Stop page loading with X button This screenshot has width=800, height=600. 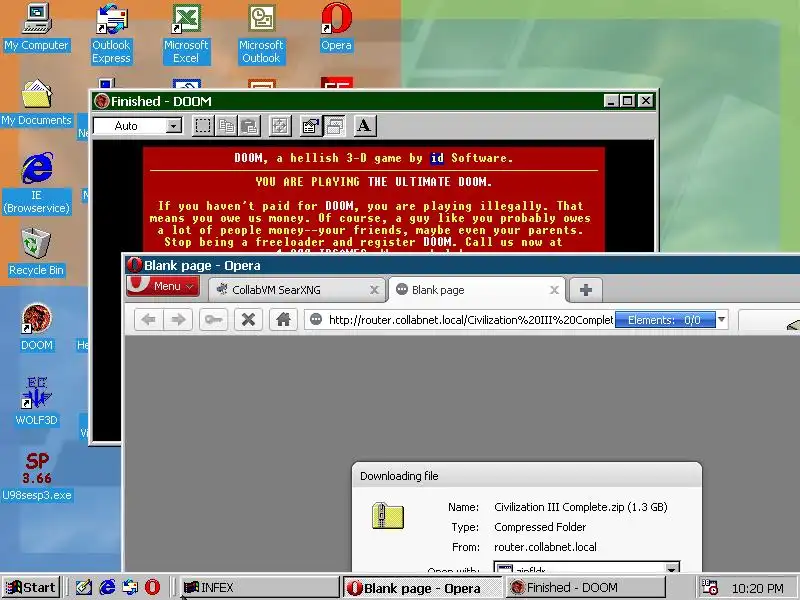point(248,320)
